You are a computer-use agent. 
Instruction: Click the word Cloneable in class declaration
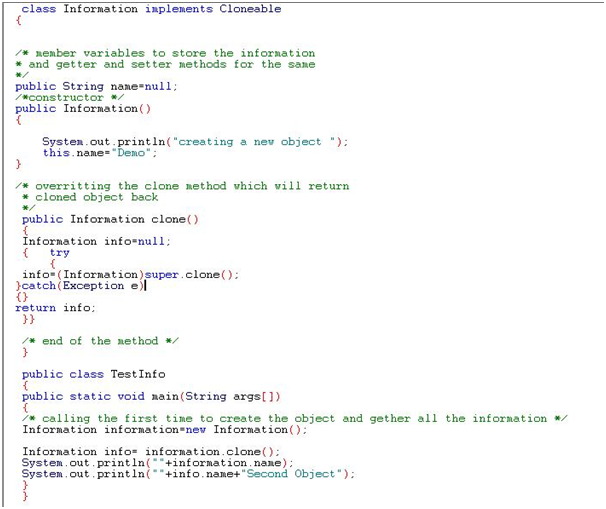pos(250,9)
